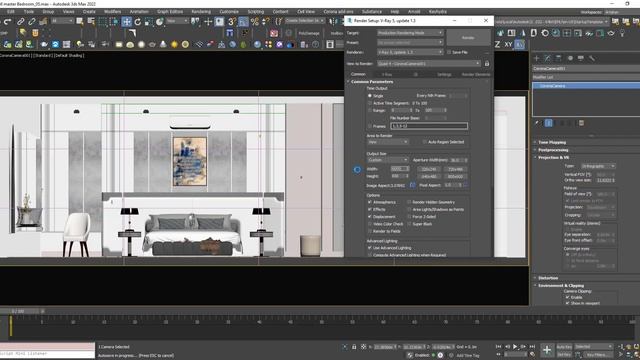Toggle the Effects checkbox
Viewport: 640px width, 360px height.
[370, 209]
